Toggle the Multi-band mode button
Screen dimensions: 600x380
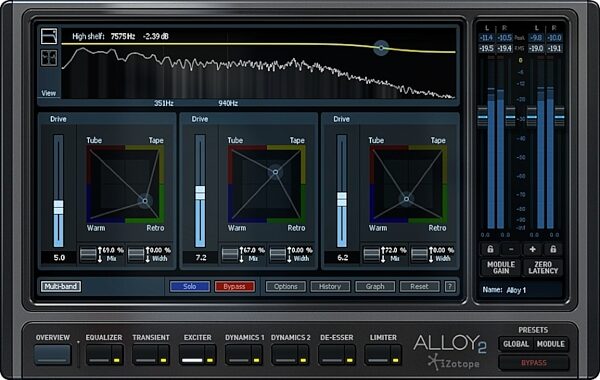pyautogui.click(x=61, y=286)
